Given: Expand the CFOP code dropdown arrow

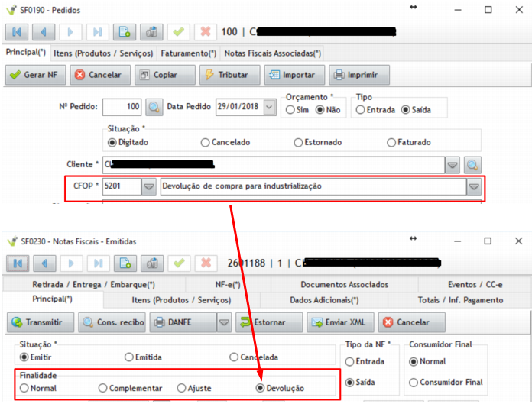Looking at the screenshot, I should click(148, 186).
